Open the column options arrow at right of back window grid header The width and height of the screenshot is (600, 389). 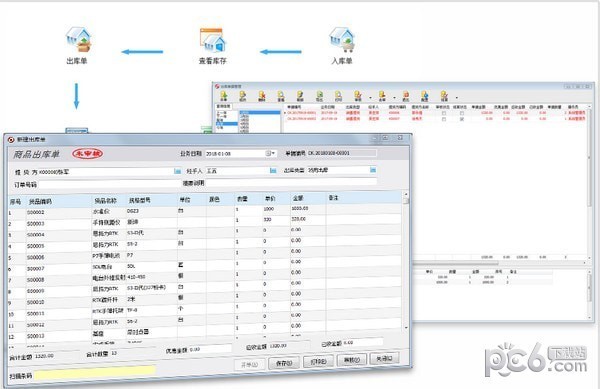point(589,107)
